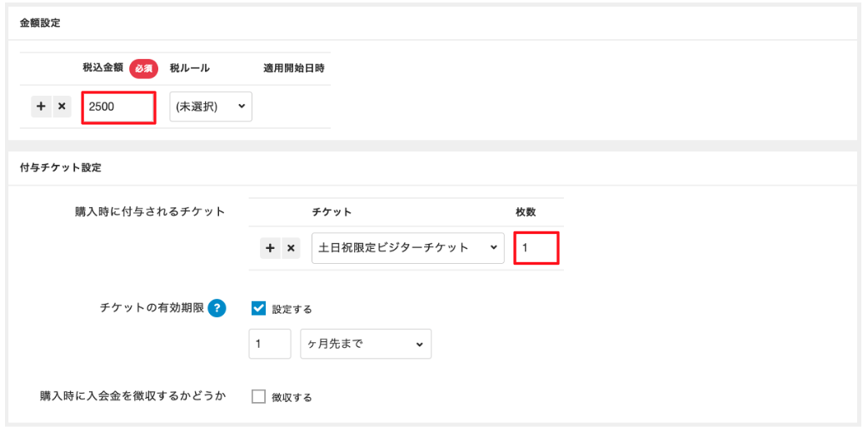The height and width of the screenshot is (432, 868).
Task: Delete the 土日祝限定ビジターチケット row with ×
Action: point(291,248)
